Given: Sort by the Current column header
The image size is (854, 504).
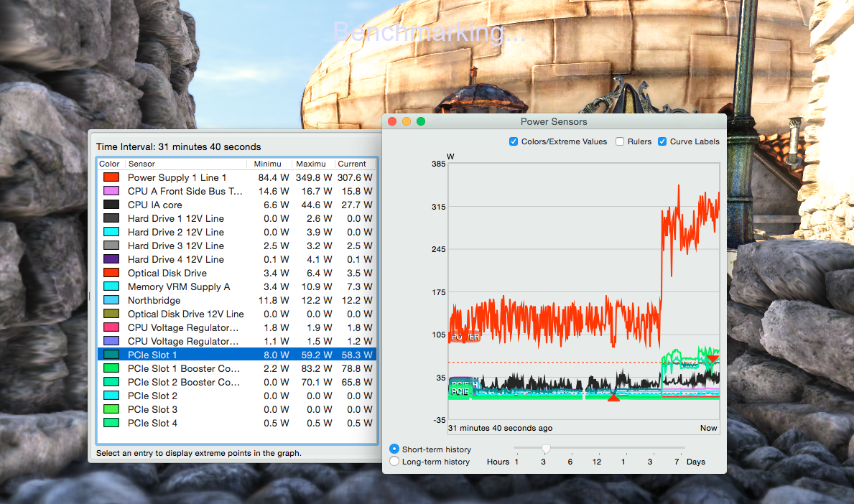Looking at the screenshot, I should pyautogui.click(x=354, y=164).
